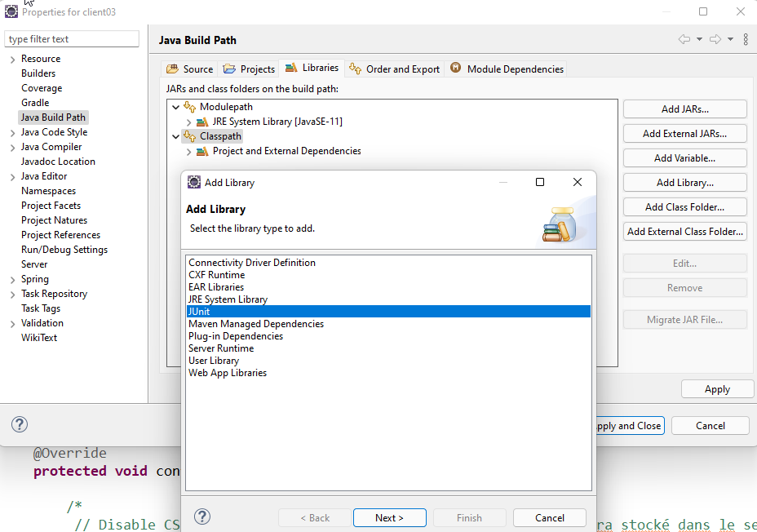Expand the Spring preferences category
757x532 pixels.
click(12, 280)
